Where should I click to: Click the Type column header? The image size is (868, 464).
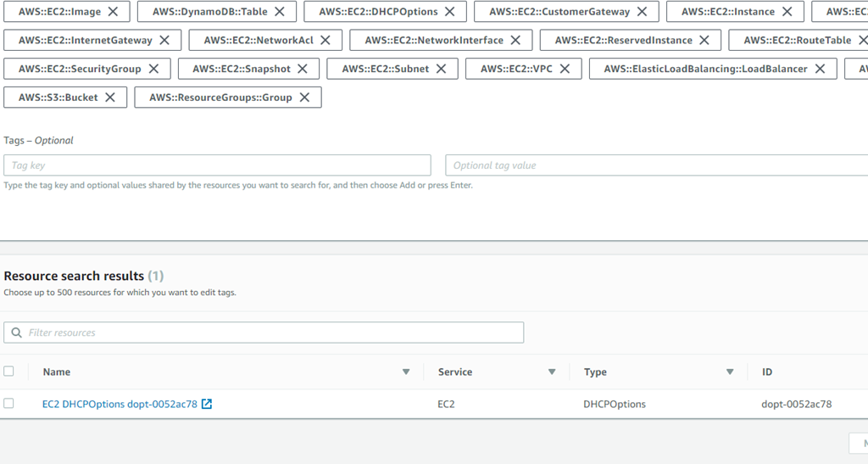[x=595, y=372]
